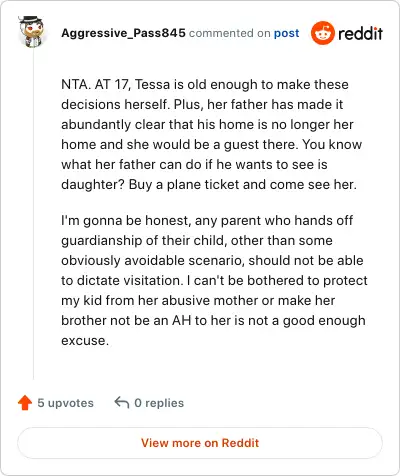400x476 pixels.
Task: Upvote the comment with the orange arrow
Action: click(x=25, y=403)
